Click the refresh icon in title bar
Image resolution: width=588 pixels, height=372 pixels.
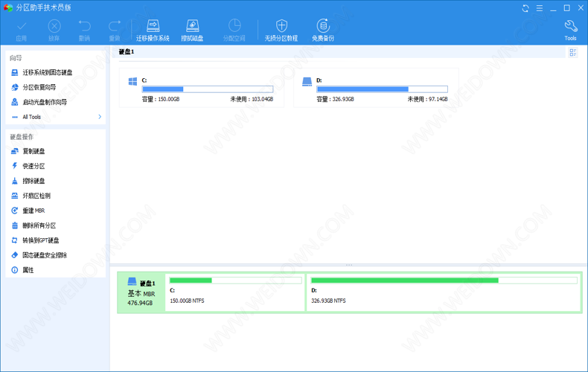tap(526, 8)
